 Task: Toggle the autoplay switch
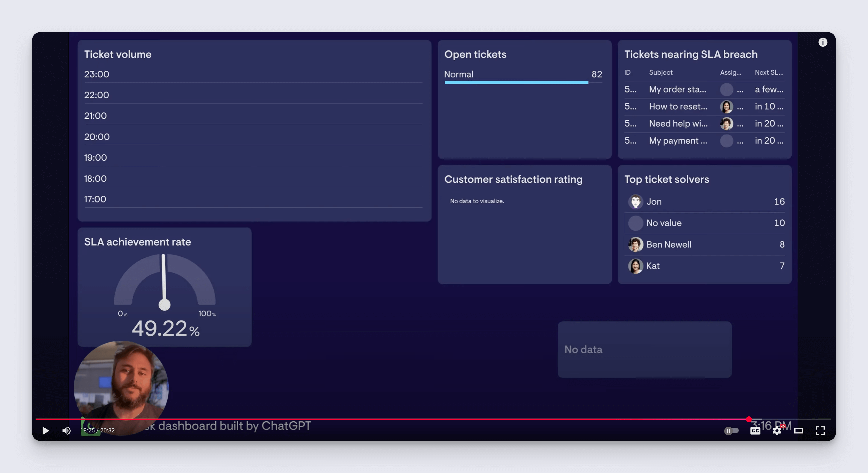point(731,431)
